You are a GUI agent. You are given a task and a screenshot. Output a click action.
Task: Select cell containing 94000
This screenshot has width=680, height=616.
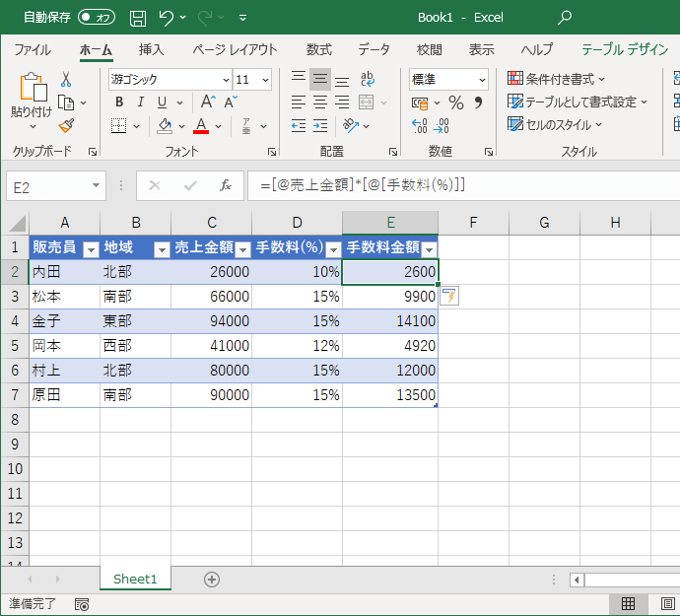point(211,321)
